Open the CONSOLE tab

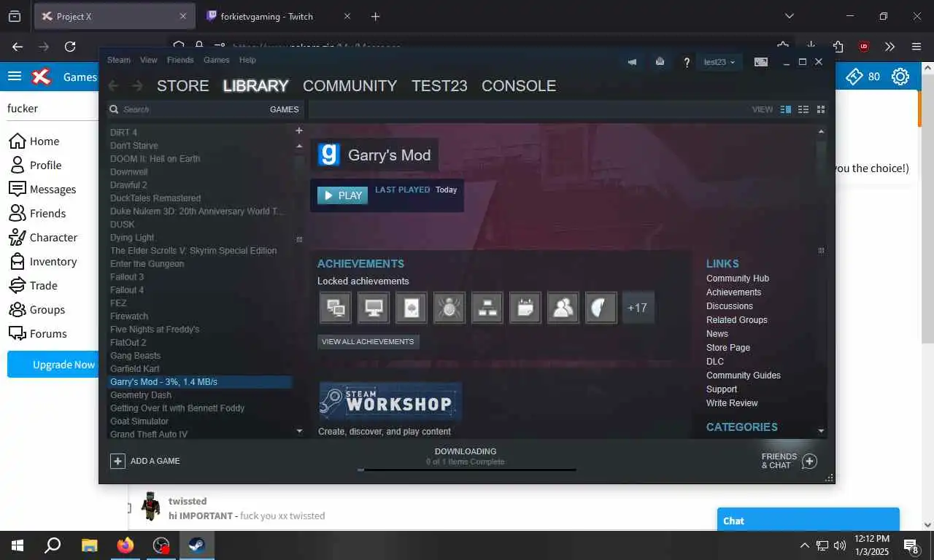tap(519, 86)
